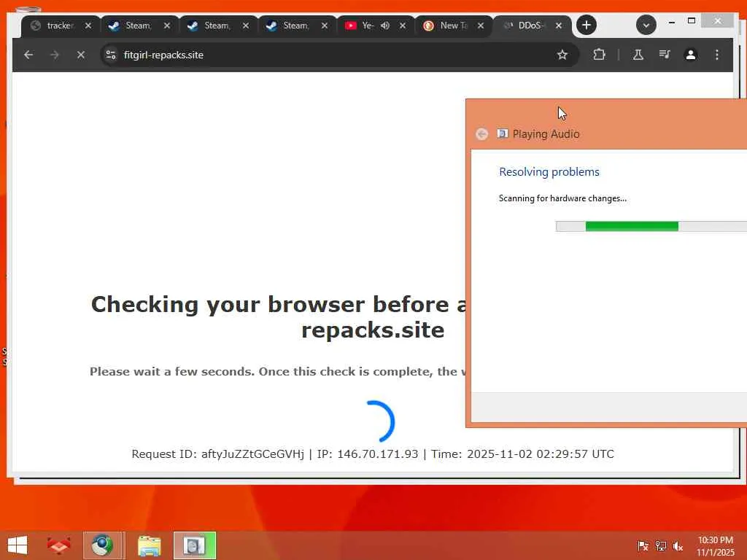Click back arrow in Playing Audio troubleshooter
This screenshot has width=747, height=560.
(x=481, y=134)
